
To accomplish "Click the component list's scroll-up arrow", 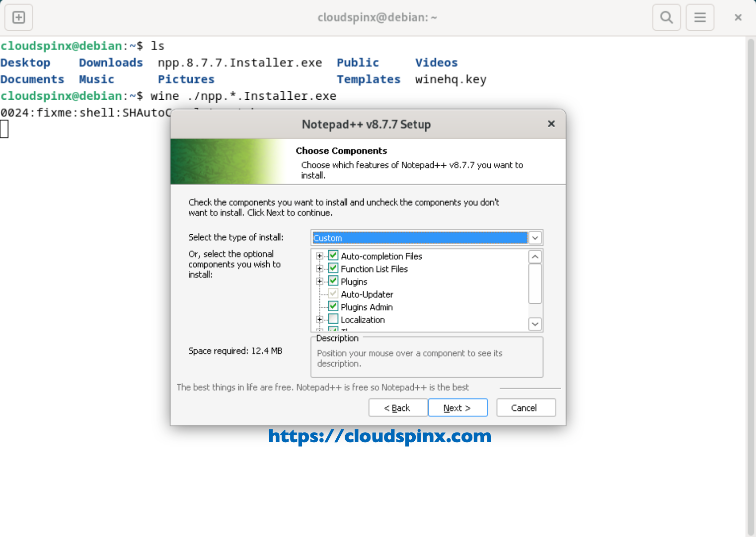I will [535, 257].
